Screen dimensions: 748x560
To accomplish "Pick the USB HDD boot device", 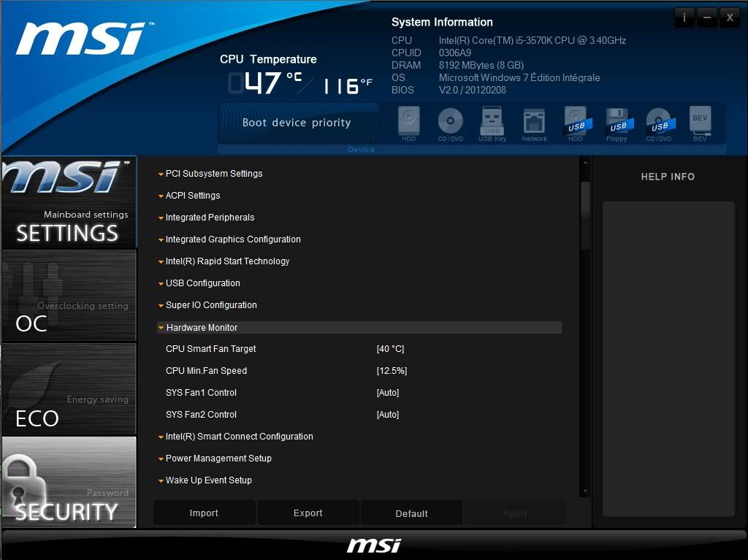I will (576, 121).
